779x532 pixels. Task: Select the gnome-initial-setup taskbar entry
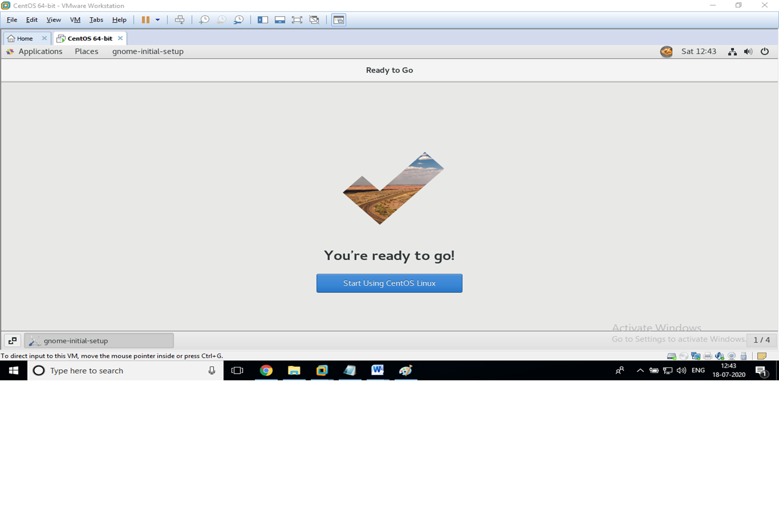[x=99, y=340]
